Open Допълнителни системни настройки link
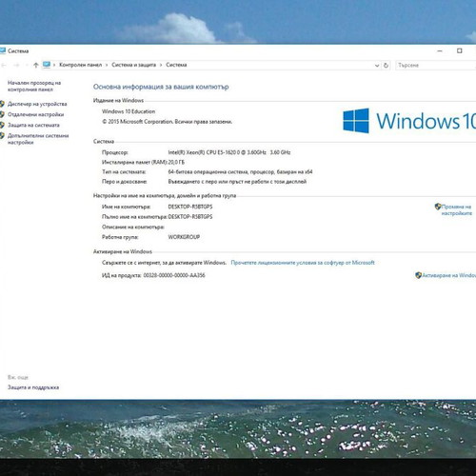The image size is (476, 476). pyautogui.click(x=38, y=139)
